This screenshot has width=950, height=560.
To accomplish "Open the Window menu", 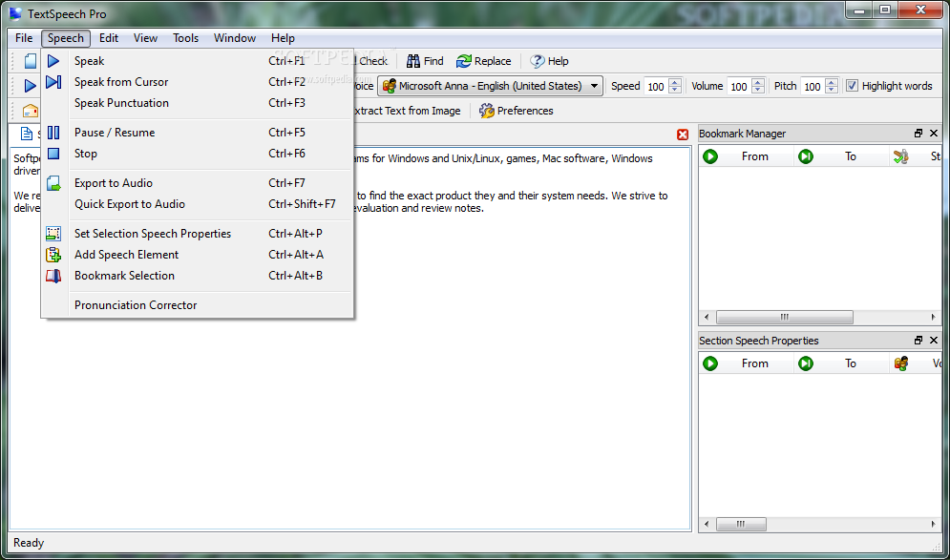I will [x=235, y=38].
